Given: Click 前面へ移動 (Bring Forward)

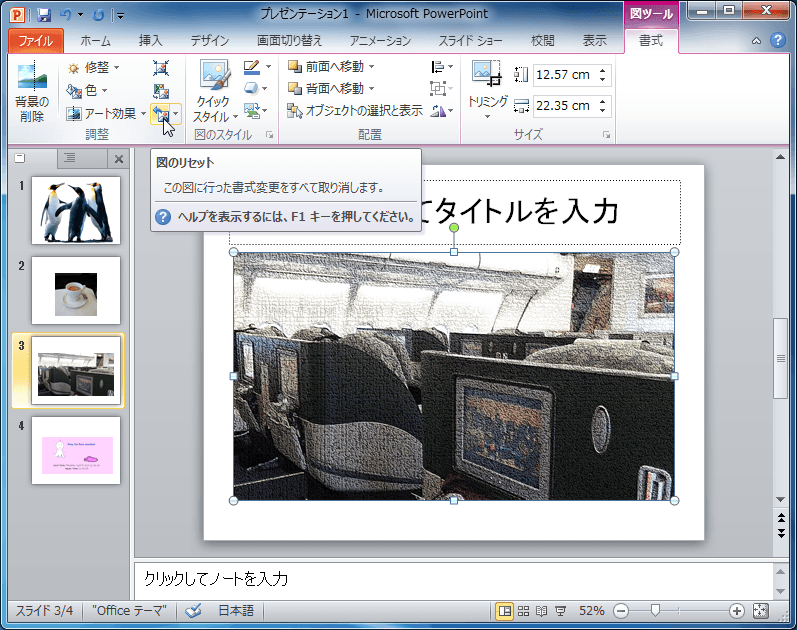Looking at the screenshot, I should [x=326, y=67].
